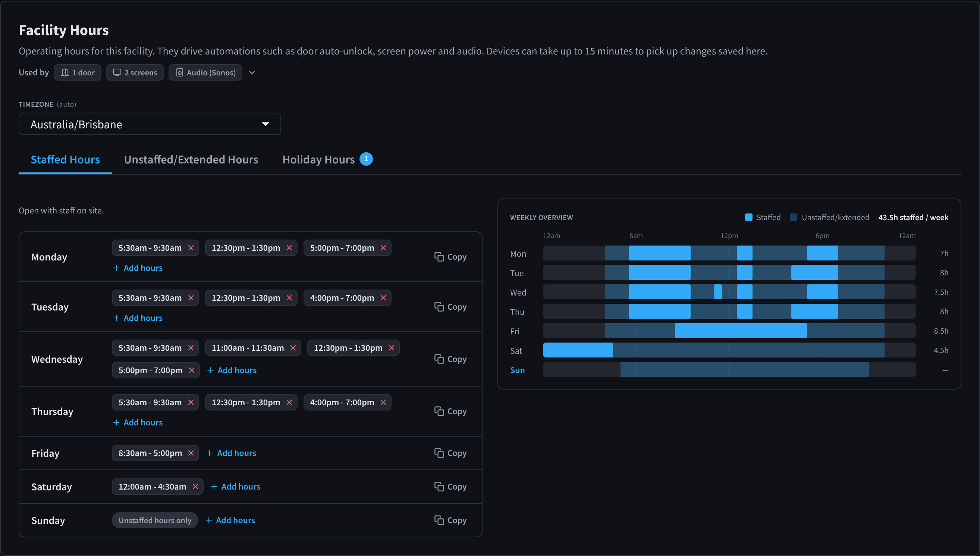The width and height of the screenshot is (980, 556).
Task: Add hours to Wednesday
Action: [x=232, y=370]
